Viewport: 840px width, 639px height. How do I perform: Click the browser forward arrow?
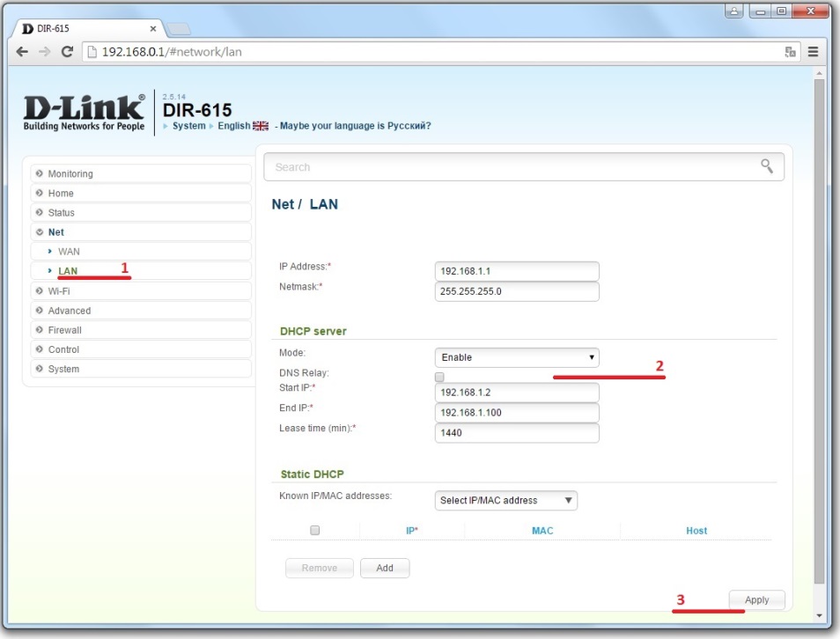[x=44, y=51]
